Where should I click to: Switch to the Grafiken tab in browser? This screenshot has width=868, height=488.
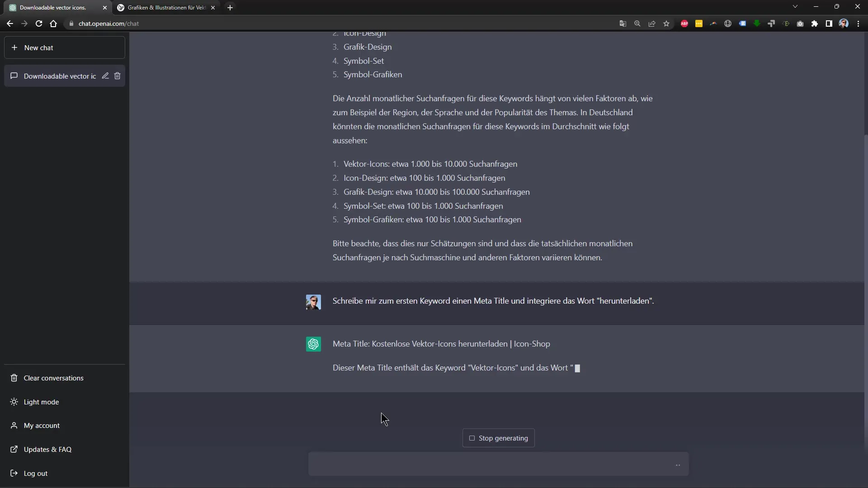168,7
